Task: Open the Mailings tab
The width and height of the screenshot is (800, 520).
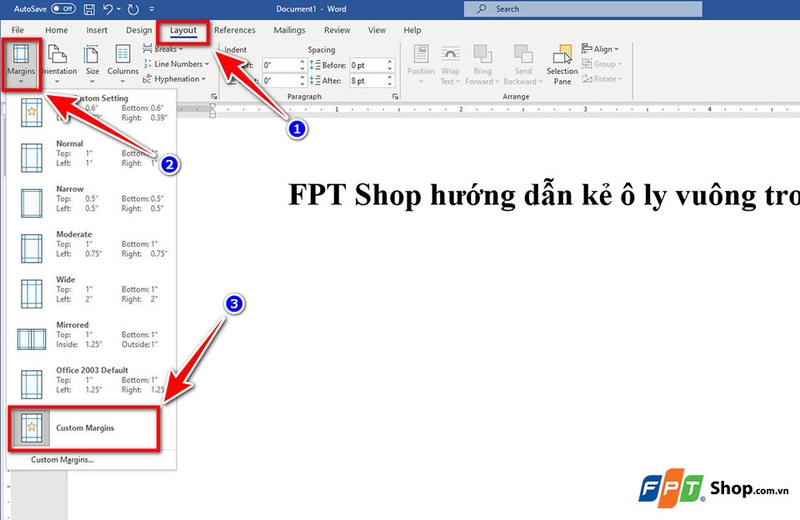Action: 289,30
